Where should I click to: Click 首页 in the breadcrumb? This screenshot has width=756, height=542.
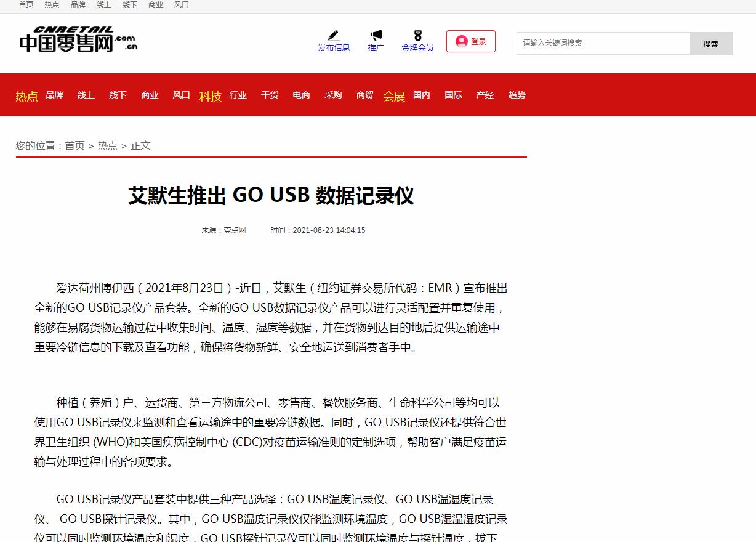pyautogui.click(x=75, y=145)
